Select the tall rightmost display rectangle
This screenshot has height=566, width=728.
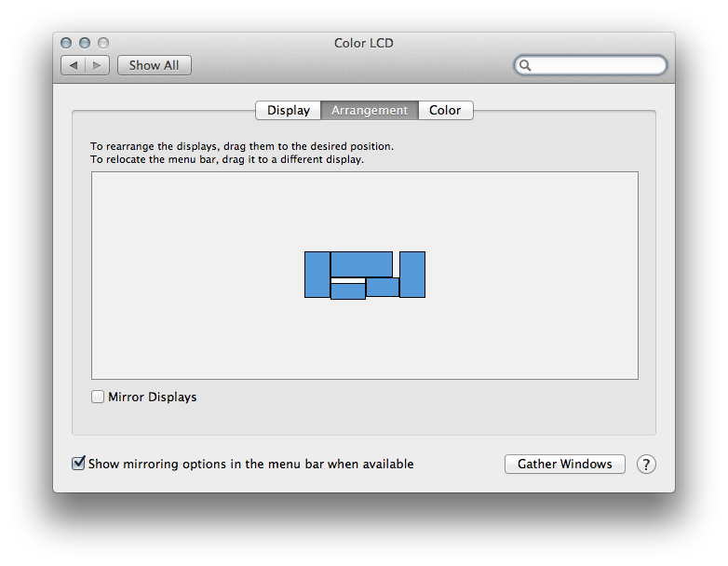[x=412, y=275]
